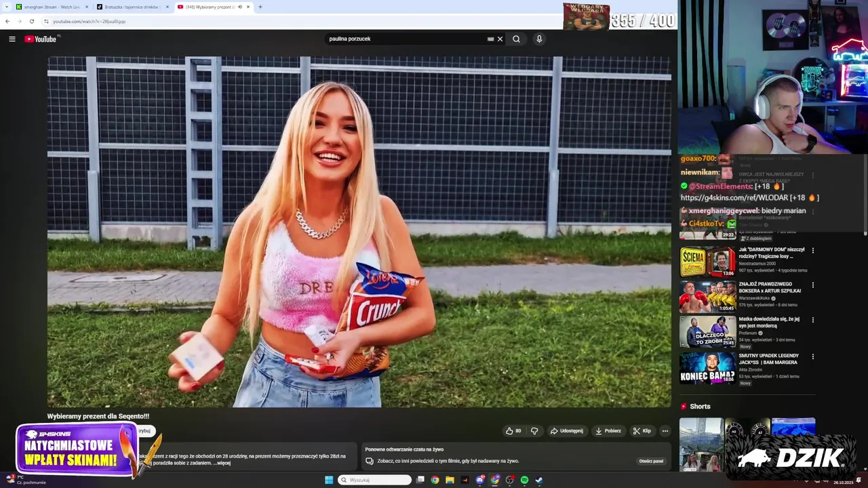Open more video actions ellipsis menu

pos(665,430)
